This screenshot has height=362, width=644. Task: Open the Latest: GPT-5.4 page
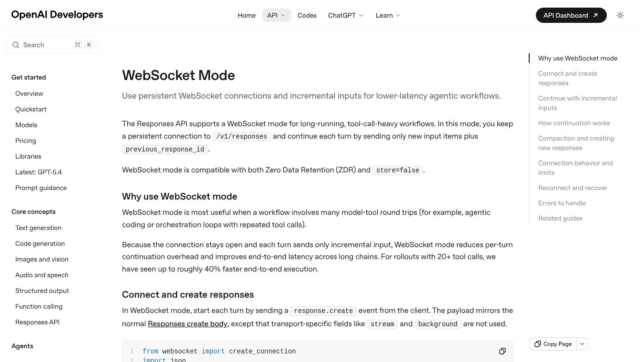tap(39, 172)
